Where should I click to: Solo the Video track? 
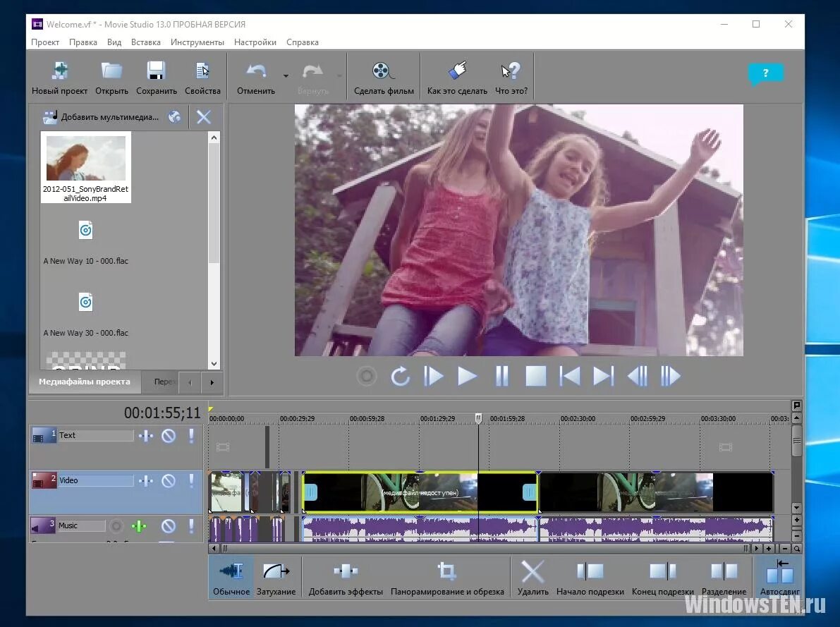(191, 481)
